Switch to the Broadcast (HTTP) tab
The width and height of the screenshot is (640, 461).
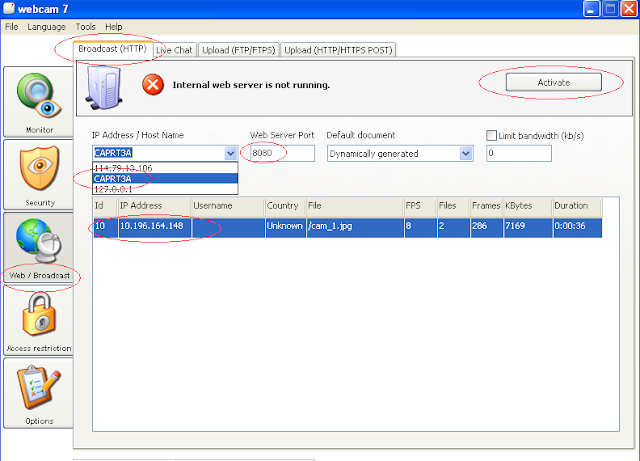tap(112, 49)
